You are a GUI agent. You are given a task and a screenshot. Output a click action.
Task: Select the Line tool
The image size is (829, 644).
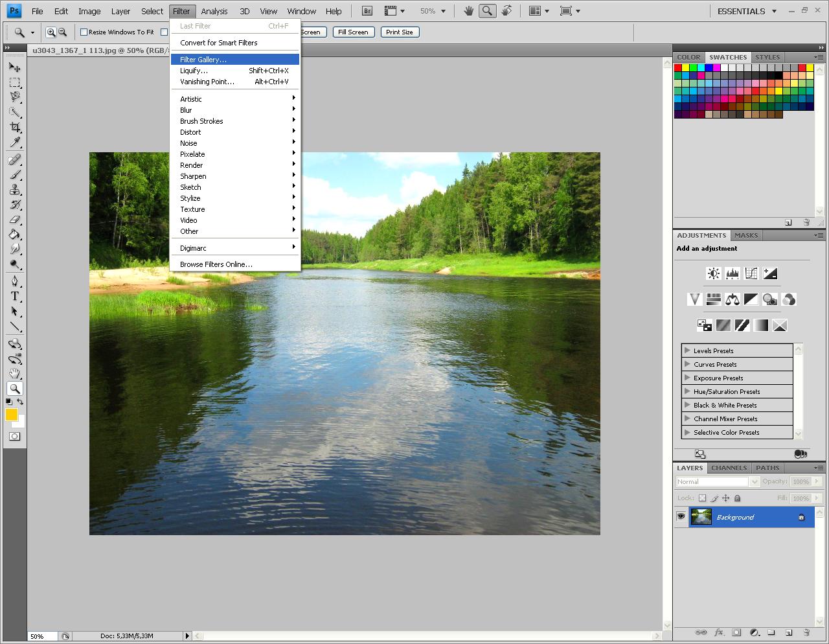[x=15, y=326]
